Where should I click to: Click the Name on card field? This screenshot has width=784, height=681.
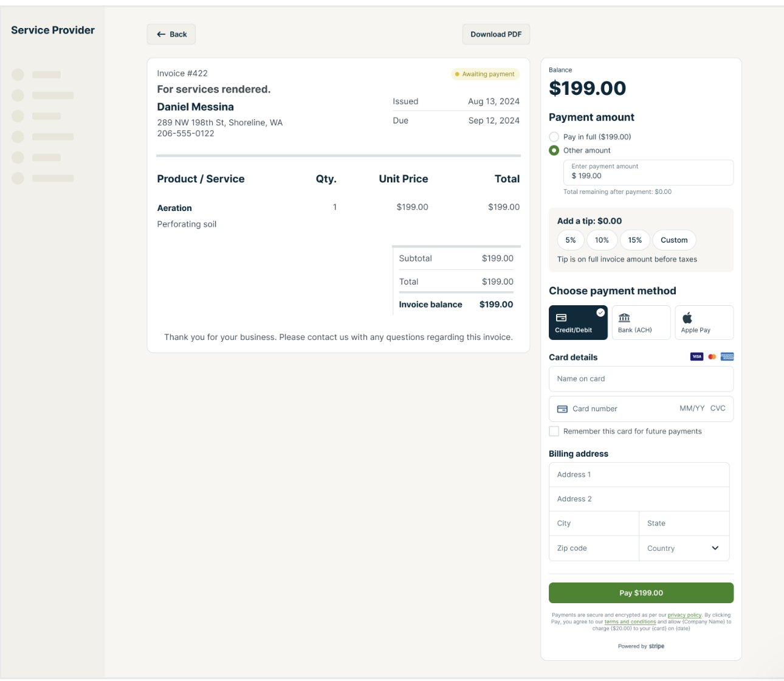pyautogui.click(x=641, y=379)
